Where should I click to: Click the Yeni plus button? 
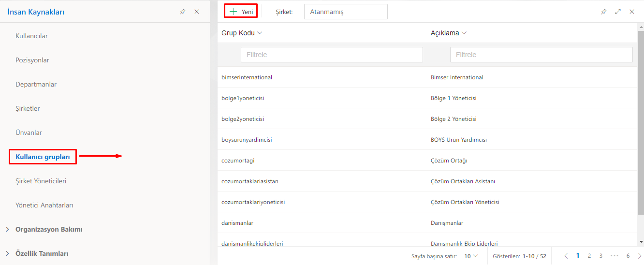(x=241, y=12)
